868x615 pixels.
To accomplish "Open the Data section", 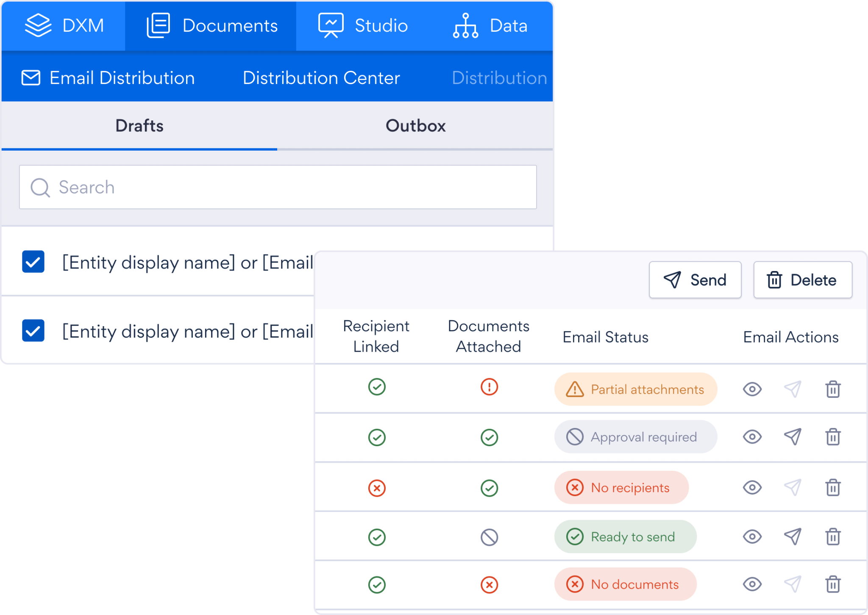I will click(x=466, y=25).
